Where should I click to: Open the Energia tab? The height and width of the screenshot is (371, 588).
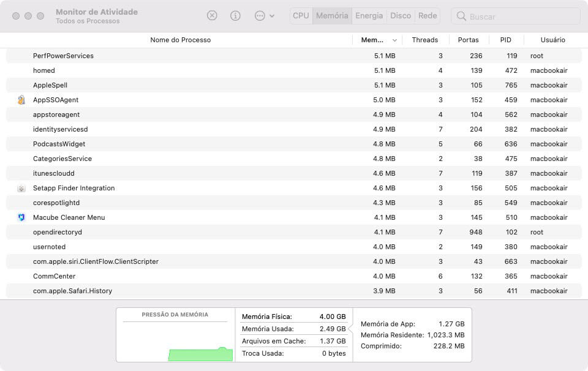tap(369, 16)
